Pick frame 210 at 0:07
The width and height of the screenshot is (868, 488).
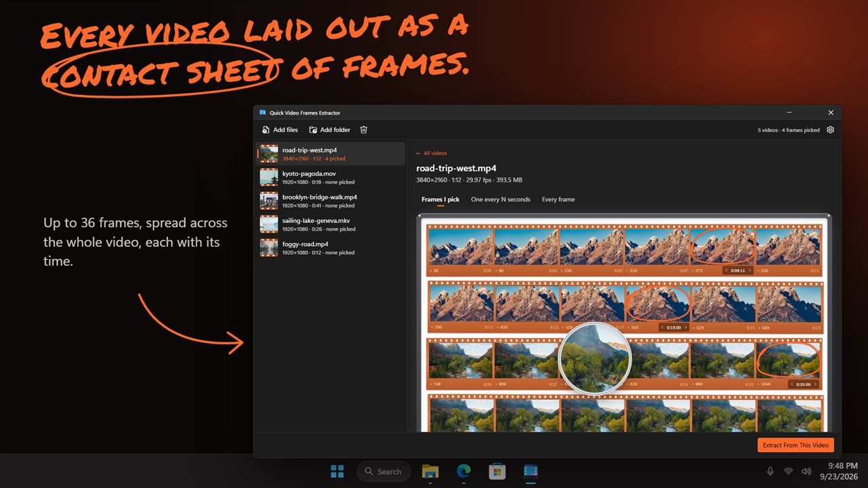pyautogui.click(x=656, y=246)
